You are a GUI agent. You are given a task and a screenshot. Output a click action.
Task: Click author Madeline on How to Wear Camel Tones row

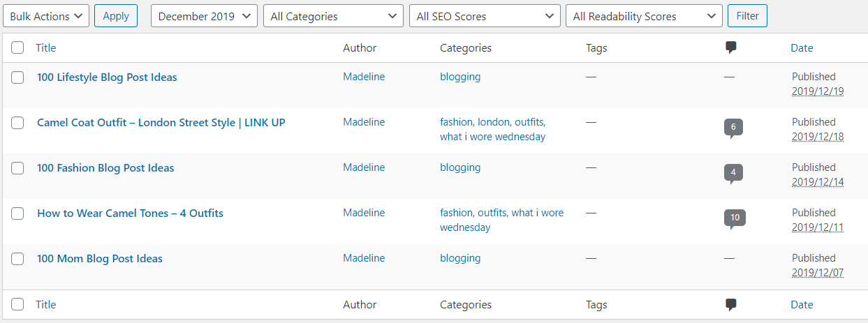click(364, 213)
